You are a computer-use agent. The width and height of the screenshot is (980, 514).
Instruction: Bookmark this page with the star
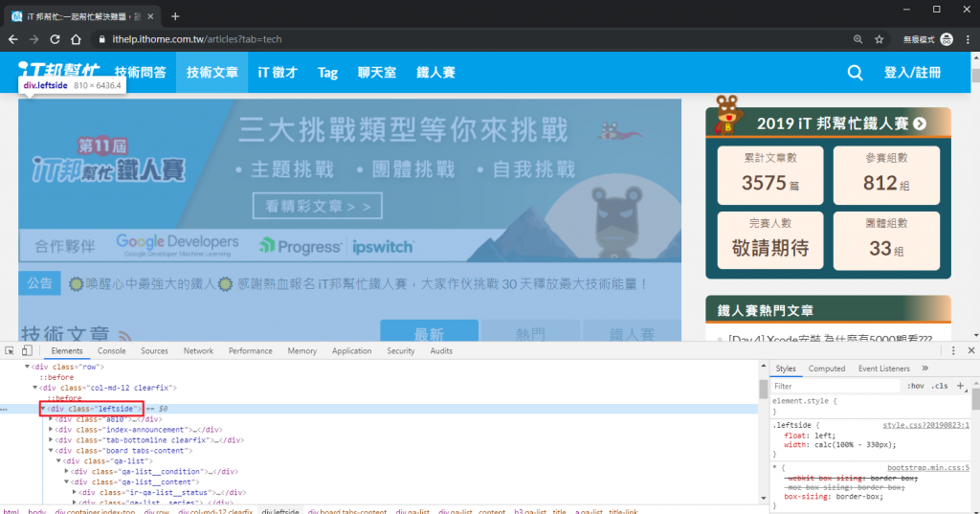click(880, 39)
